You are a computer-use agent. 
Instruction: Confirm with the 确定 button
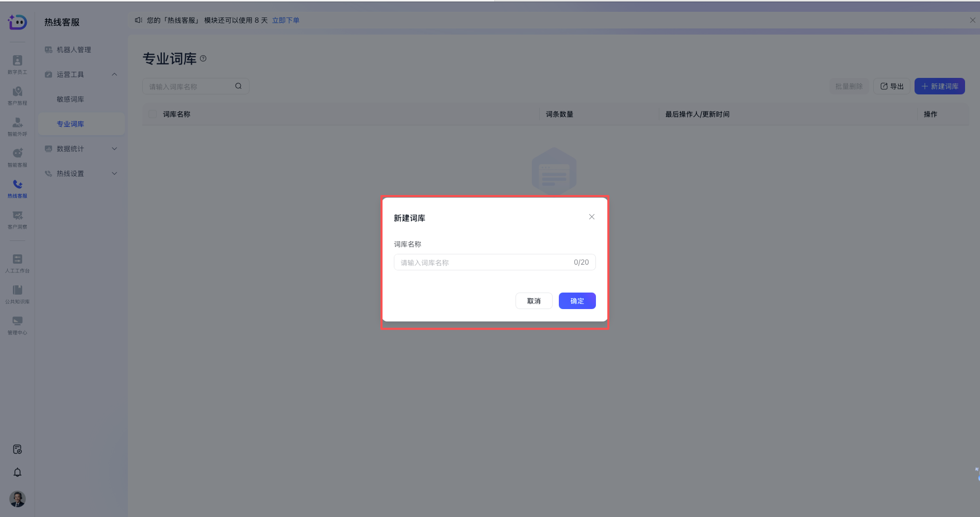pyautogui.click(x=577, y=301)
